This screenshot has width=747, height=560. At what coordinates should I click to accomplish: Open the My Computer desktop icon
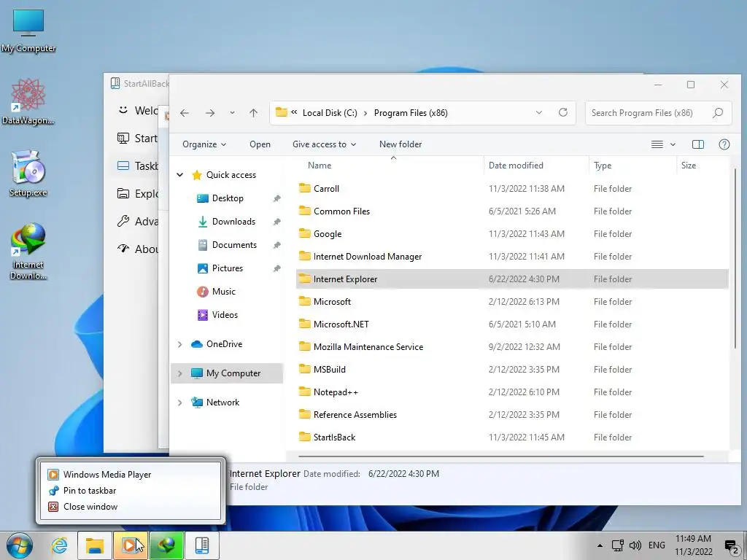pos(28,31)
